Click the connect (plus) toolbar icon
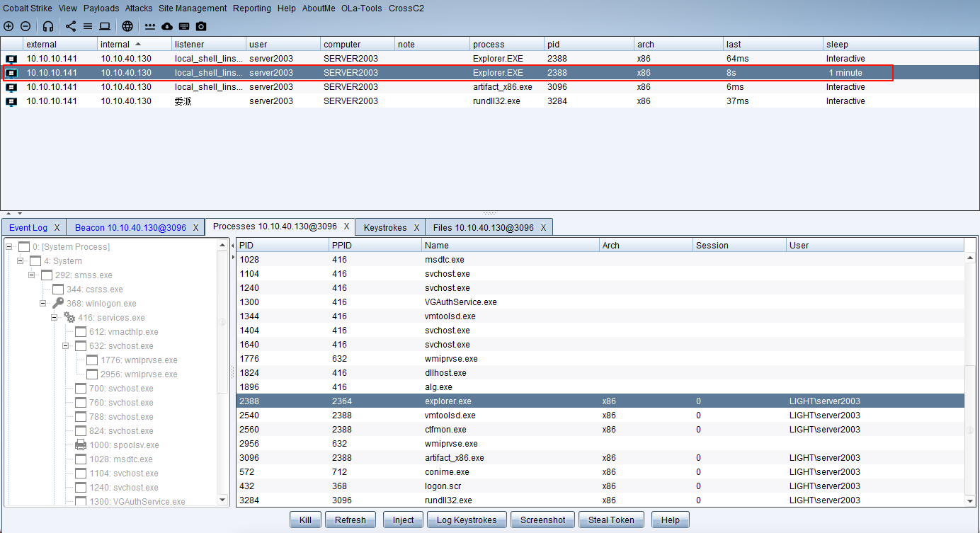 tap(8, 26)
